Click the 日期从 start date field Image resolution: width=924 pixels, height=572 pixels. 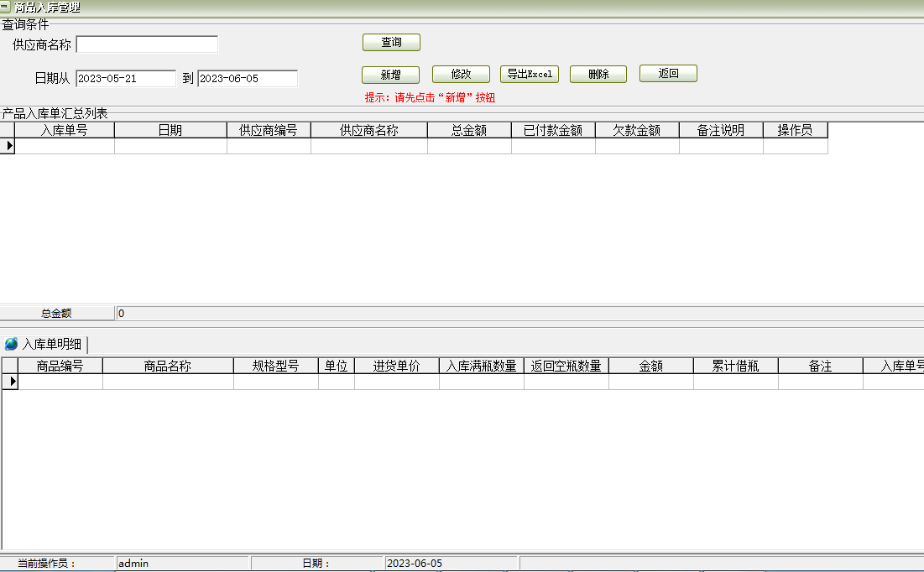click(126, 78)
